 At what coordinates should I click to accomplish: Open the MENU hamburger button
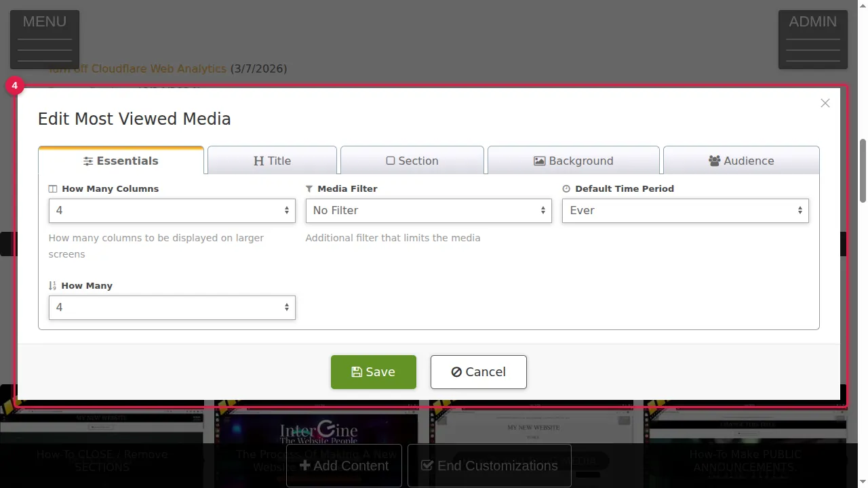point(45,39)
